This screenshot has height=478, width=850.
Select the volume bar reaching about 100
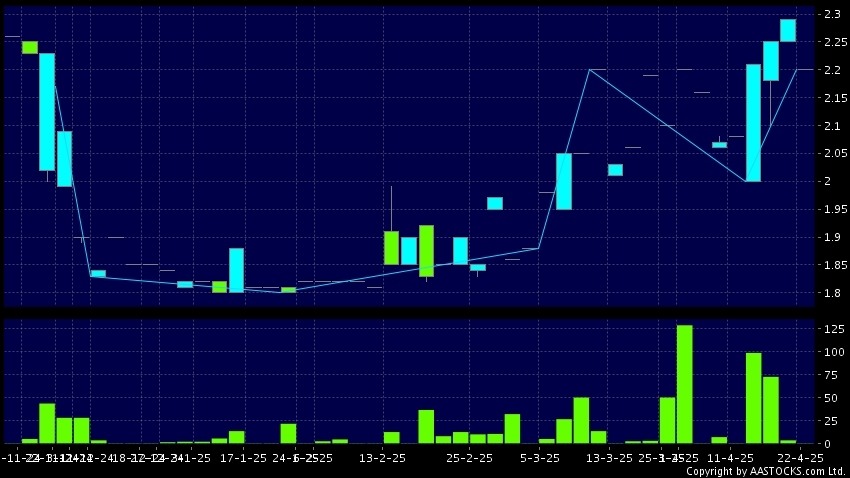[x=754, y=398]
